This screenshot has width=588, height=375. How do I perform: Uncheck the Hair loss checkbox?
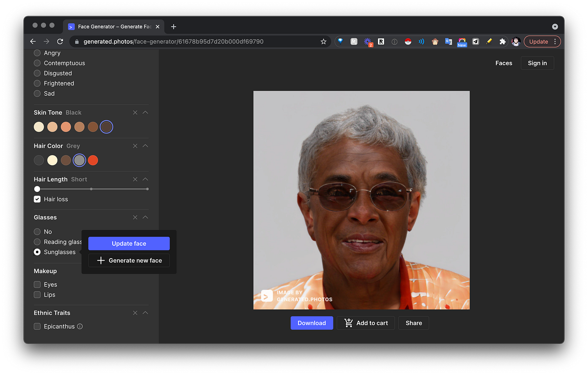[37, 199]
